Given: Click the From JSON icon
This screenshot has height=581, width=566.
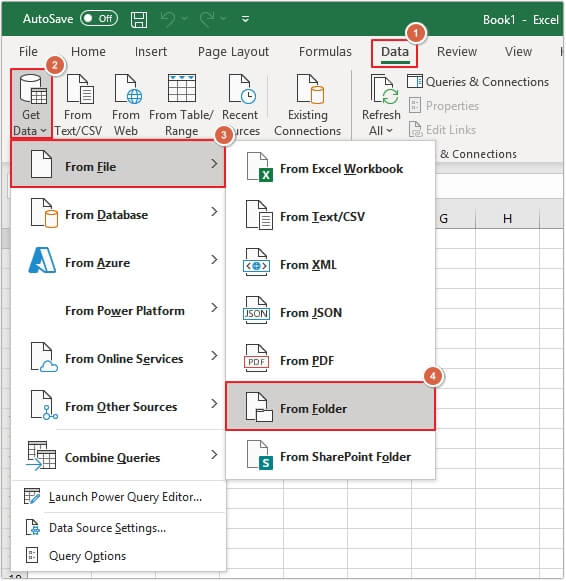Looking at the screenshot, I should pos(256,310).
